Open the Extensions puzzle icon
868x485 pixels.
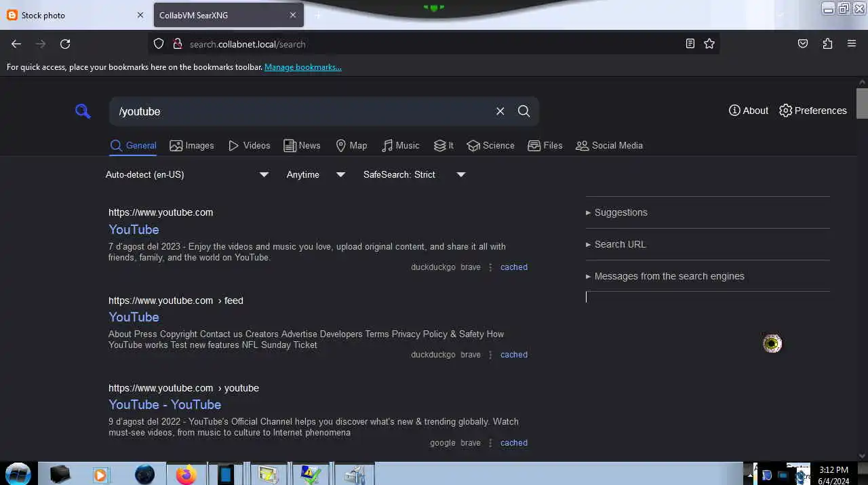827,43
